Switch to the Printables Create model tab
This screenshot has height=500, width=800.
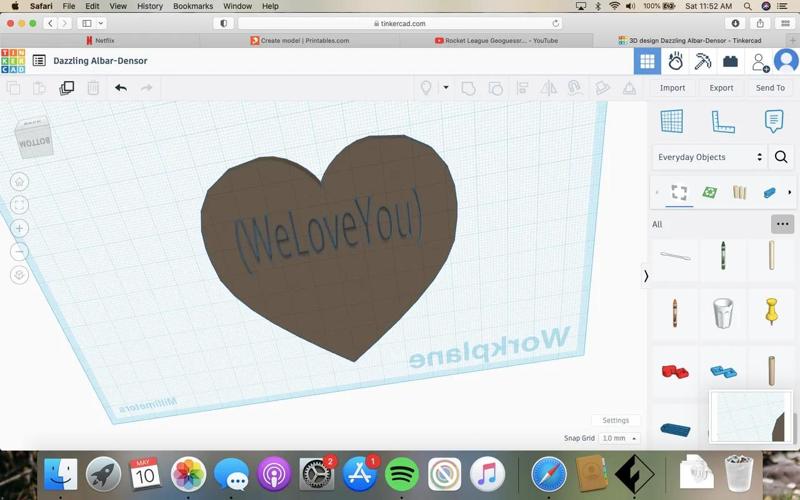pyautogui.click(x=300, y=40)
